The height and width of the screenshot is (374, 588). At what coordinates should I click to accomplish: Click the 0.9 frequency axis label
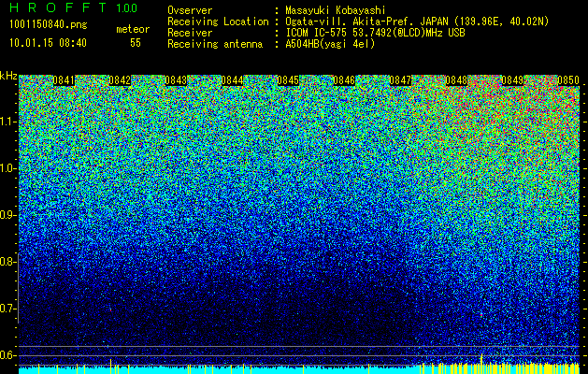(x=7, y=215)
